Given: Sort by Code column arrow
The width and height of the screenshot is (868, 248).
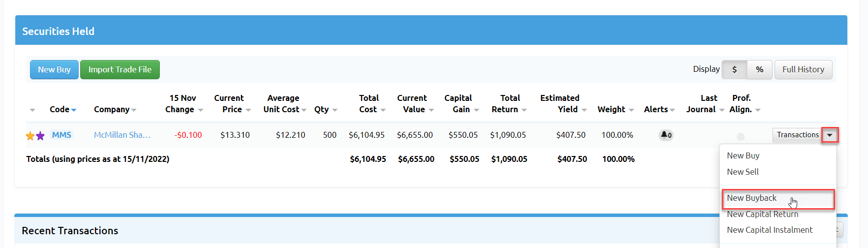Looking at the screenshot, I should tap(74, 110).
